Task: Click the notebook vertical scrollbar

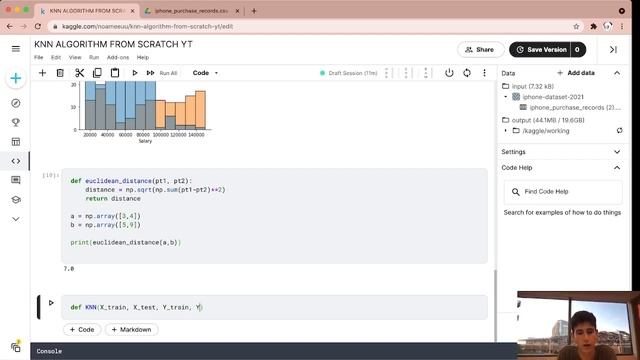Action: coord(496,305)
